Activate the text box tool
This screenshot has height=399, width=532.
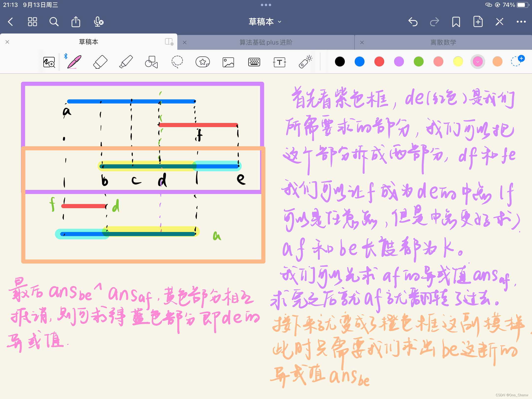279,62
